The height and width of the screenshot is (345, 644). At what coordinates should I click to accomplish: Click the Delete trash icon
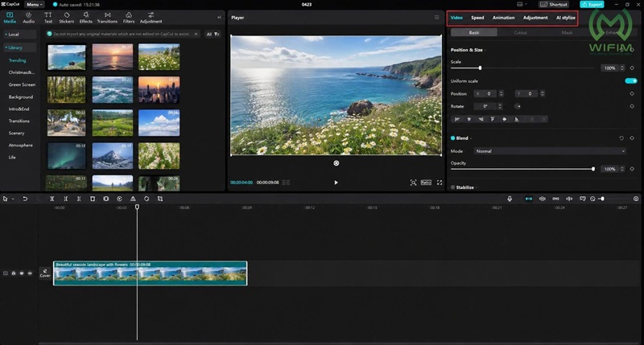tap(93, 199)
